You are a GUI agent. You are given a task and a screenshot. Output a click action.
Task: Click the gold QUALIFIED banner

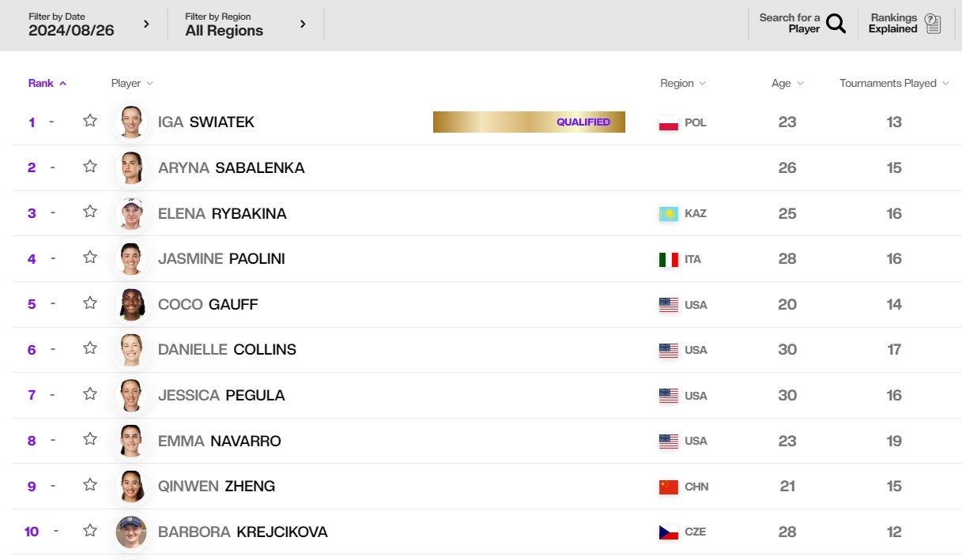529,122
